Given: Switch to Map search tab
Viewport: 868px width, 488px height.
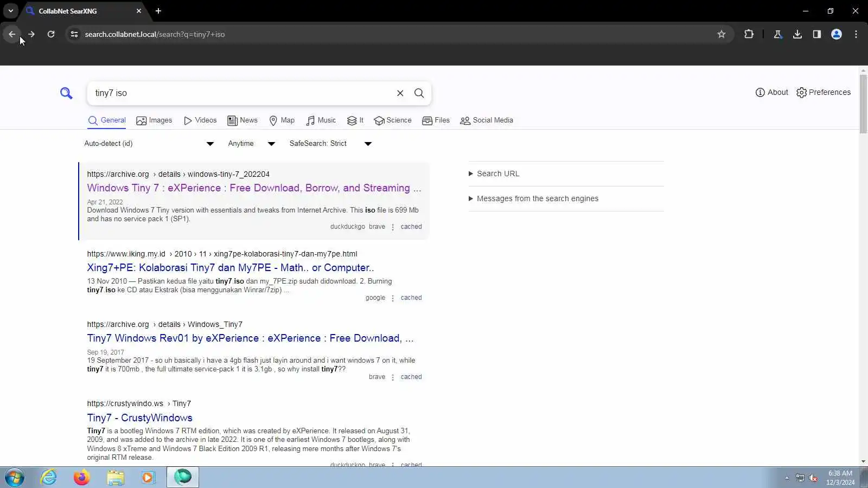Looking at the screenshot, I should [282, 120].
